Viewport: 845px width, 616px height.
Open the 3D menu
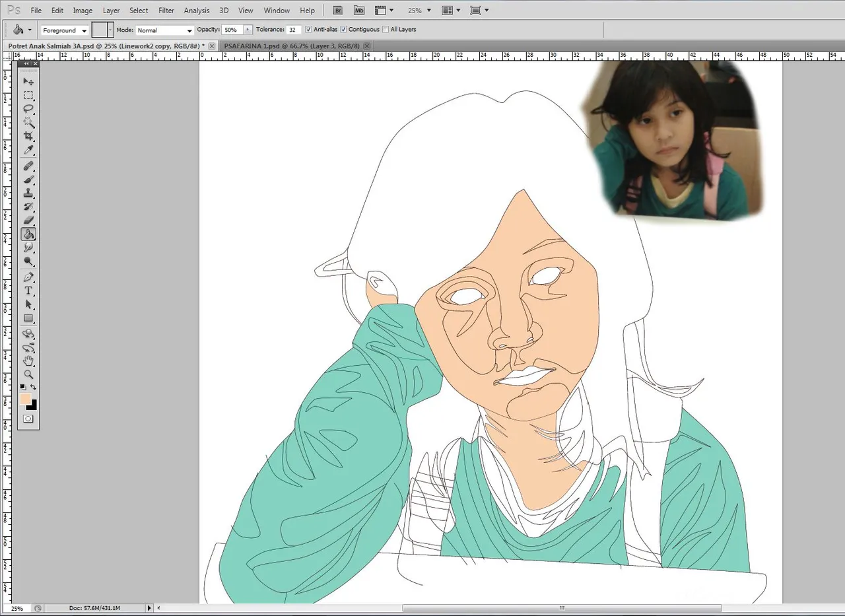[x=224, y=11]
